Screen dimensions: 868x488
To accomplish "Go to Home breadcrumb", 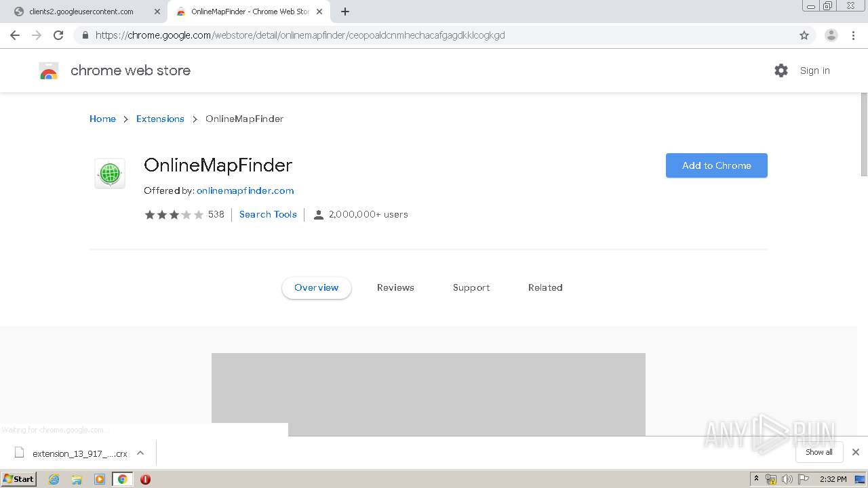I will tap(102, 119).
